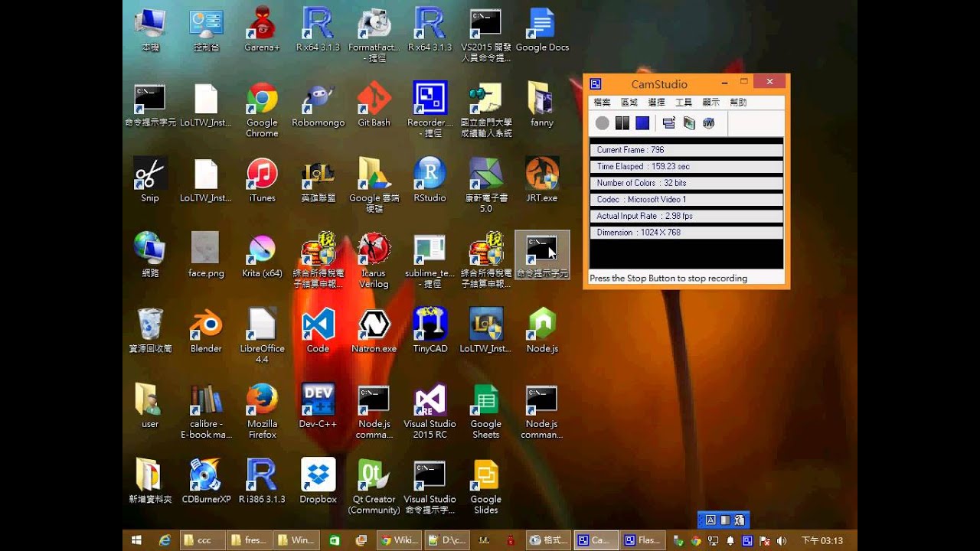Click the taskbar clock showing 下午 03:13
Screen dimensions: 980x551
click(822, 540)
